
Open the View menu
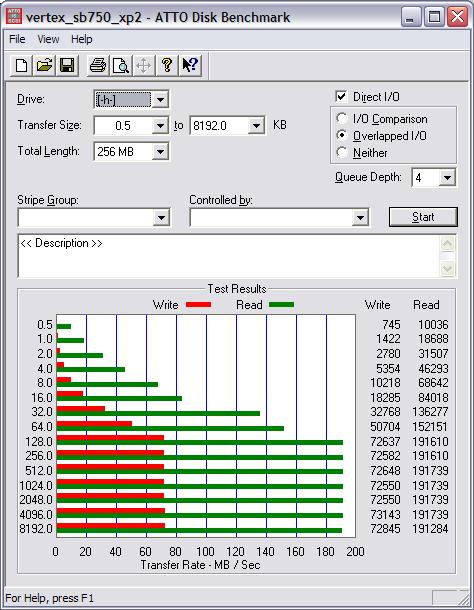point(48,39)
